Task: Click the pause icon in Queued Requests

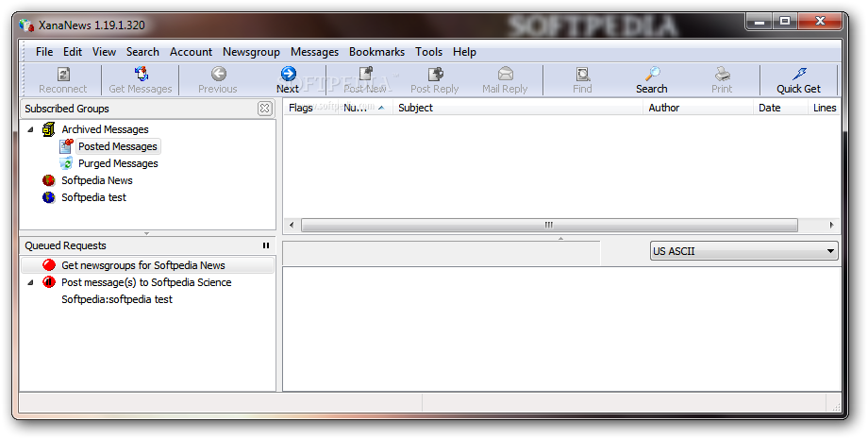Action: [x=266, y=245]
